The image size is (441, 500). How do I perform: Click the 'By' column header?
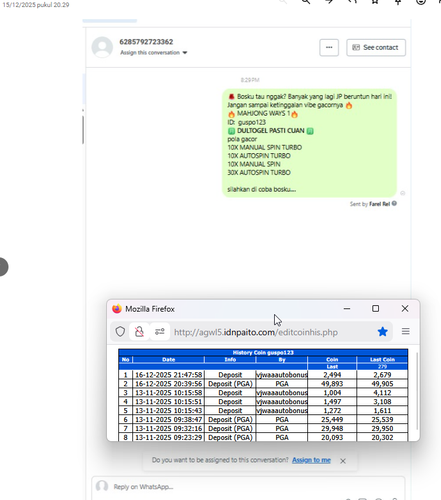click(x=282, y=359)
